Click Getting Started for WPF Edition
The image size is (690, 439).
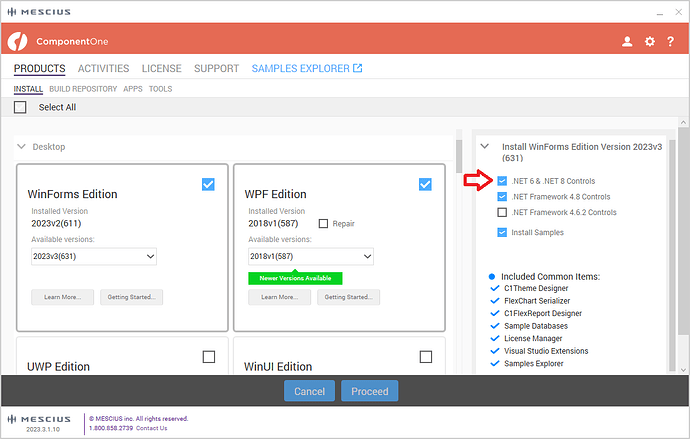click(x=349, y=297)
